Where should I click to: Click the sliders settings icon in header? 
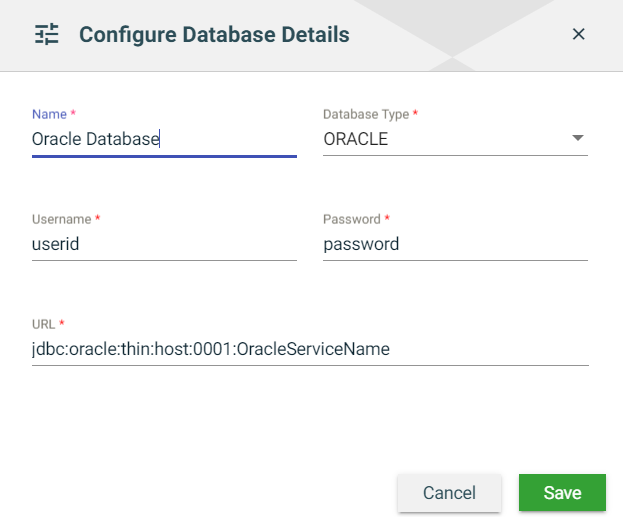[47, 35]
